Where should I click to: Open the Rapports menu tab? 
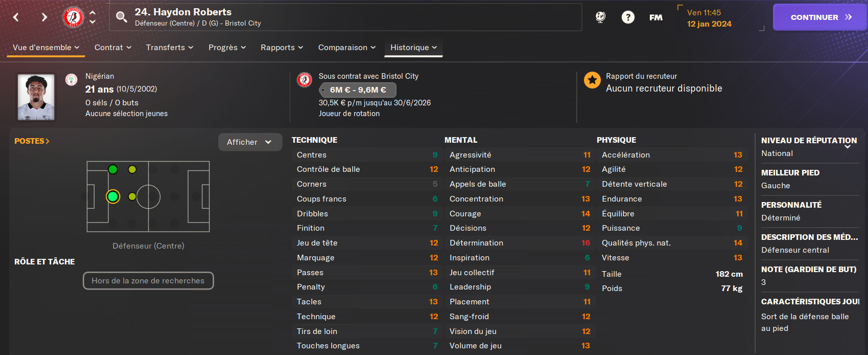click(x=282, y=48)
